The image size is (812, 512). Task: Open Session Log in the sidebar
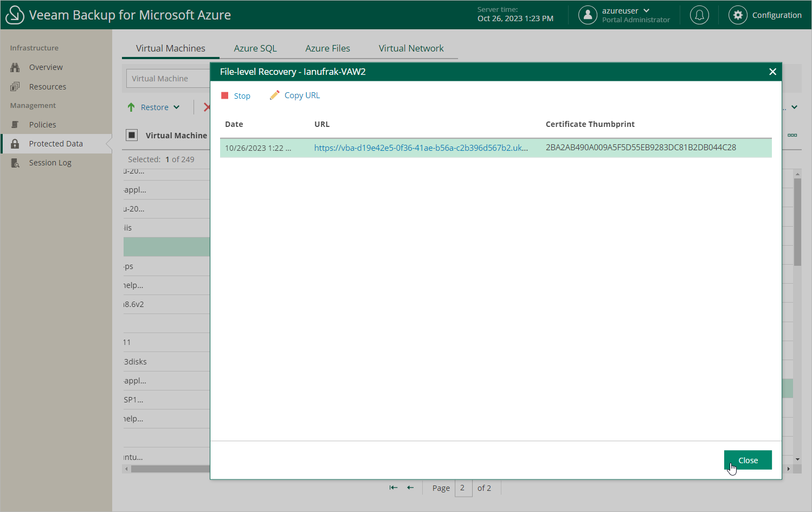click(x=50, y=163)
